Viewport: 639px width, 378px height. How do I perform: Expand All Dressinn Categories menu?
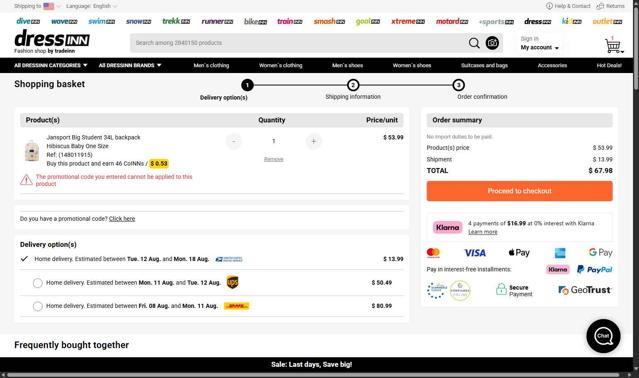[51, 65]
